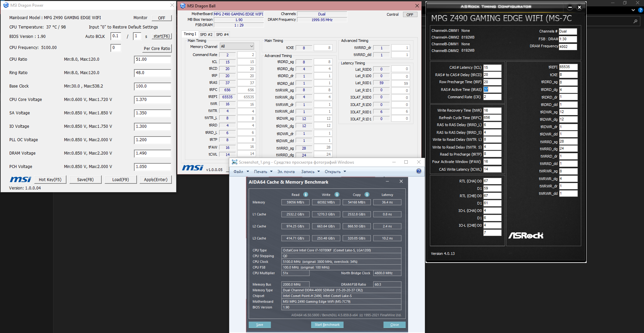Click the Close button in AIDA64 benchmark
The image size is (644, 333).
395,325
